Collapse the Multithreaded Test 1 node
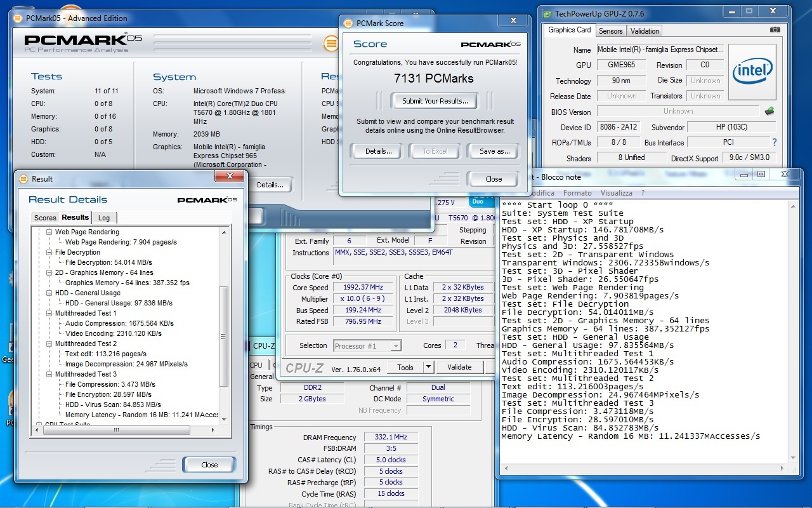 click(x=50, y=314)
